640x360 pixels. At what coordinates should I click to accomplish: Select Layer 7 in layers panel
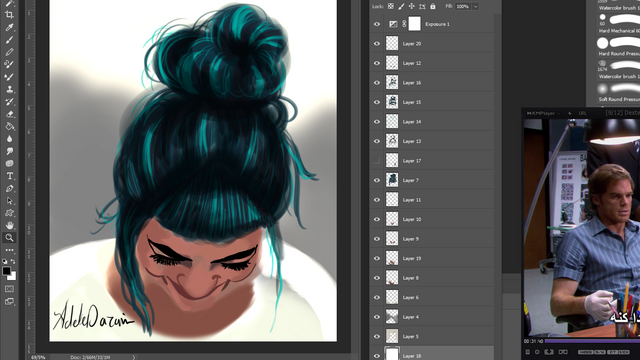[x=431, y=180]
